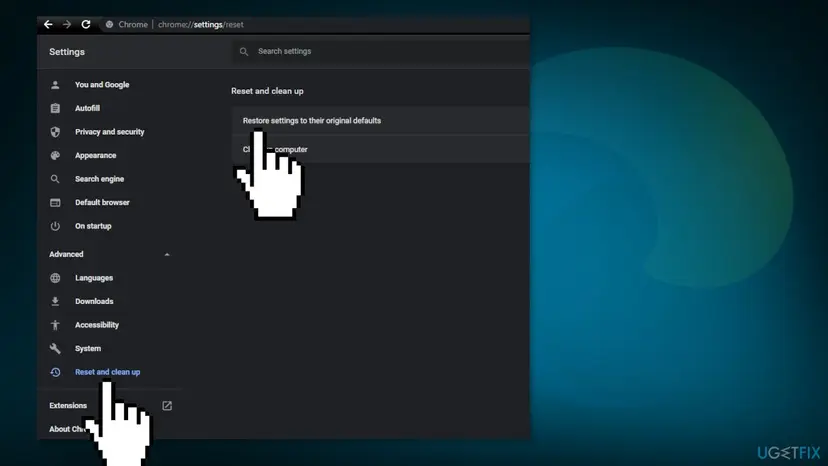Click the Languages globe icon
This screenshot has width=828, height=466.
(x=55, y=278)
